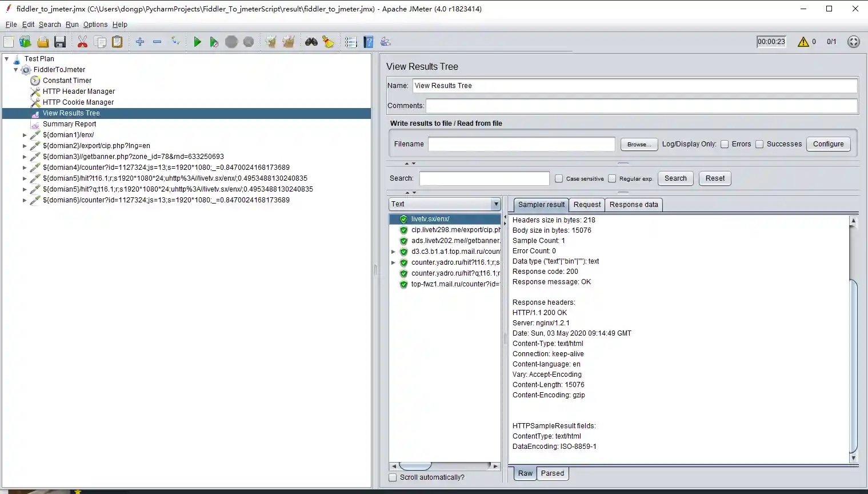Expand the ${domian1}/enx/ sampler node

pos(25,135)
